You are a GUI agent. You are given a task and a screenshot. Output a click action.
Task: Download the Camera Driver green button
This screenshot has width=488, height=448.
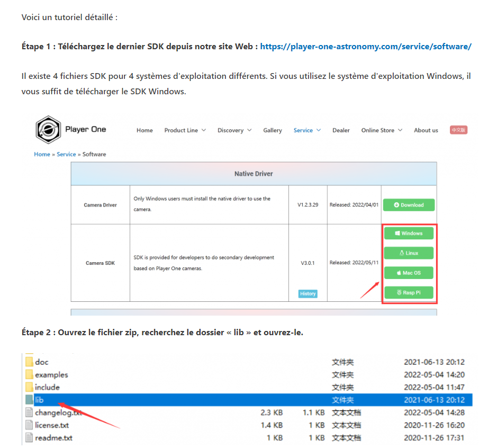409,205
